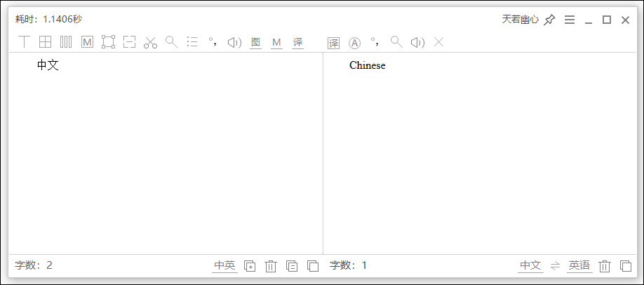The height and width of the screenshot is (285, 644).
Task: Click the 字数：2 counter
Action: pyautogui.click(x=34, y=265)
